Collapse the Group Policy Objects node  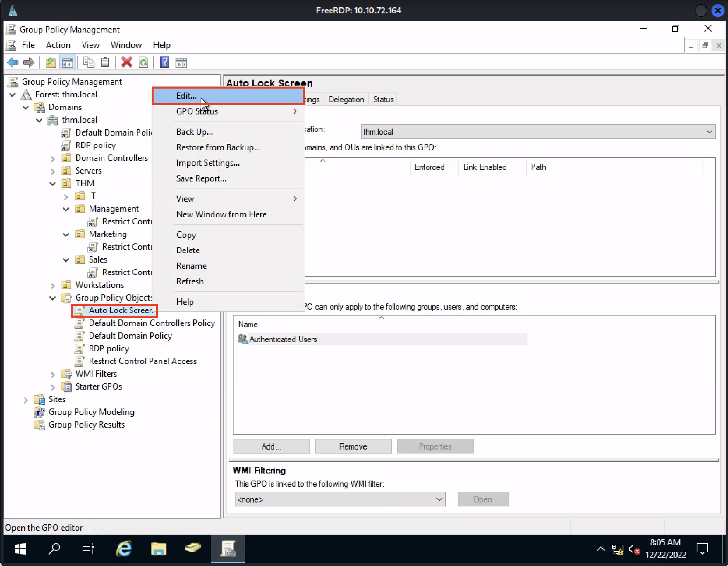pyautogui.click(x=53, y=298)
